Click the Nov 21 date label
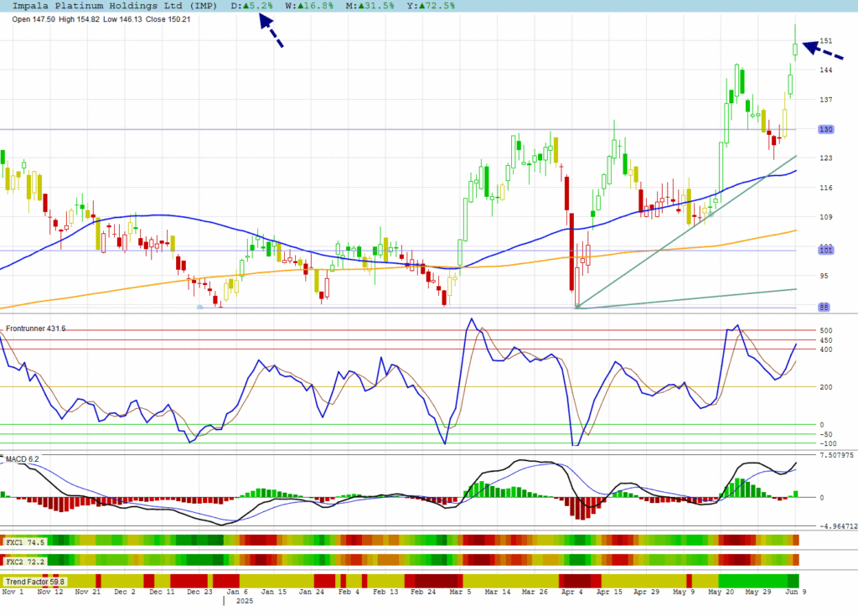Screen dimensions: 858x616 [87, 592]
